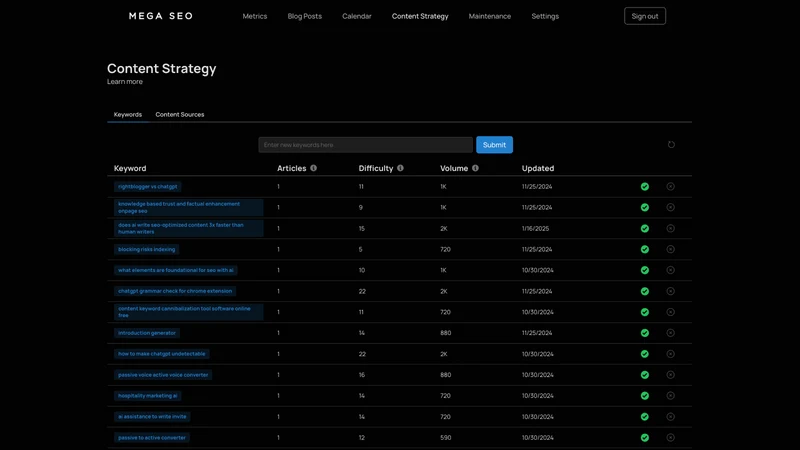Click the Sign out button
The image size is (800, 450).
tap(645, 16)
